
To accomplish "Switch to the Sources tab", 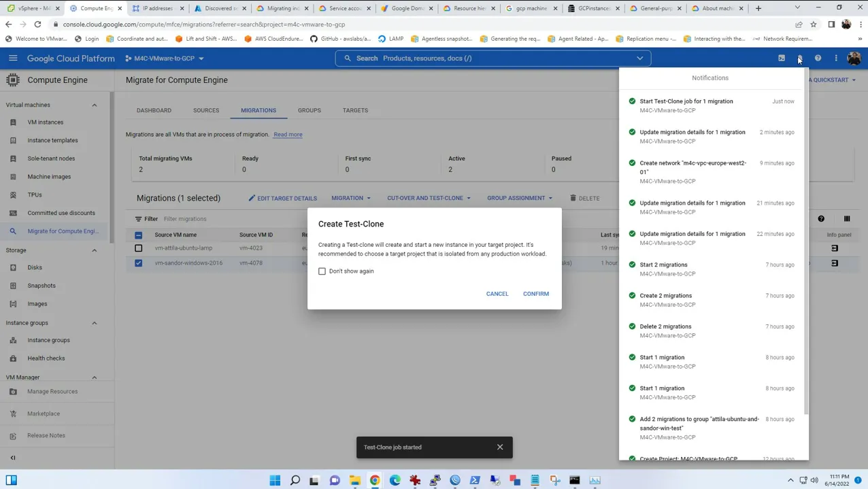I will pyautogui.click(x=206, y=110).
